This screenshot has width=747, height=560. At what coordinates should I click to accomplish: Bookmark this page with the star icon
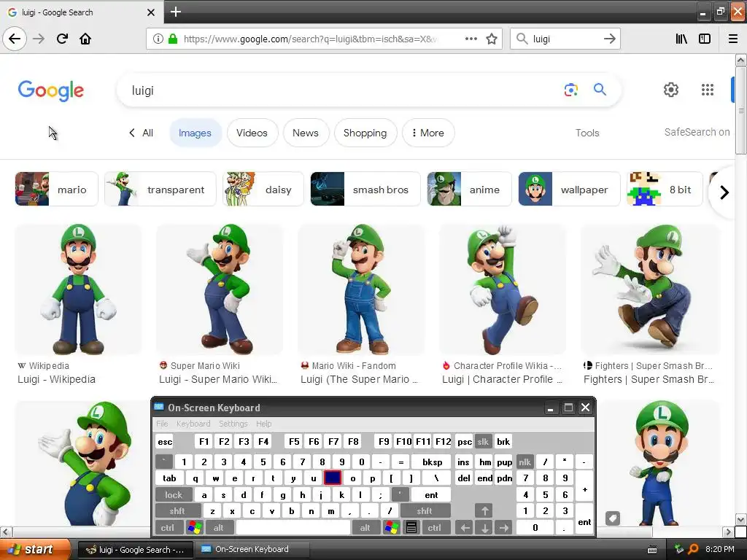492,39
